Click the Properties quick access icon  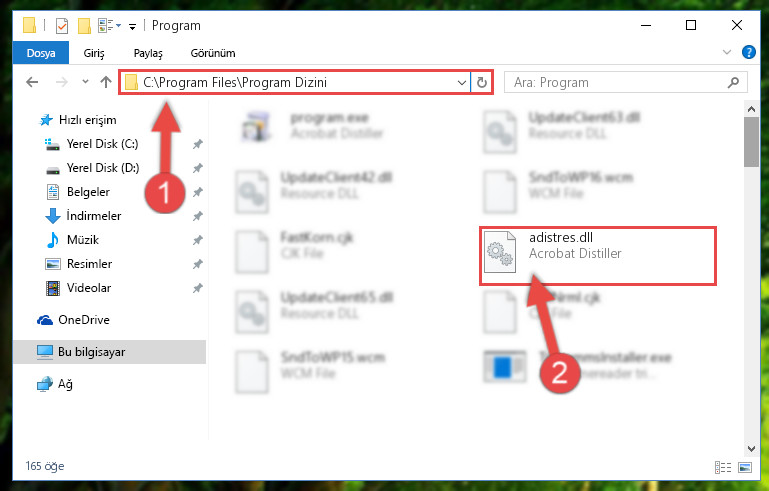62,26
